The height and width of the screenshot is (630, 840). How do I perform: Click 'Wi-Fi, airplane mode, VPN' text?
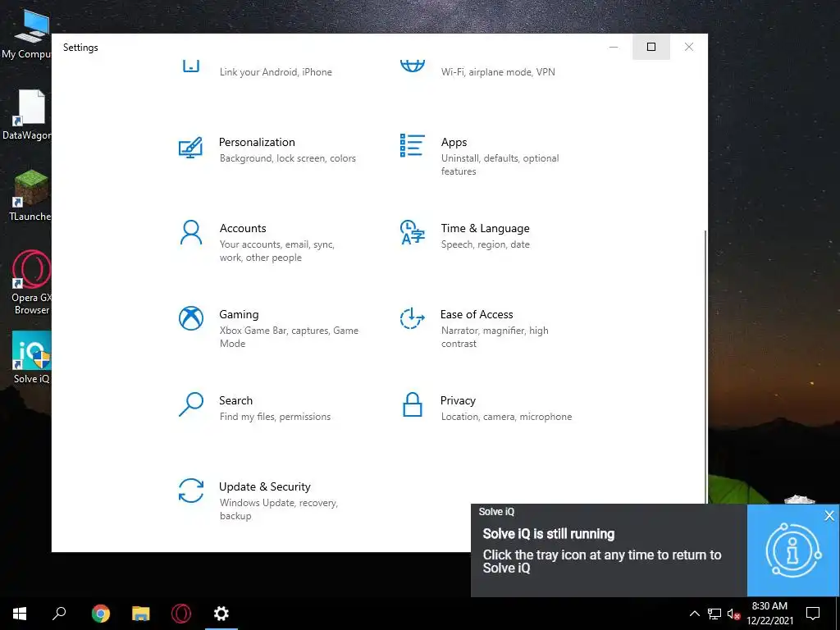(x=498, y=72)
